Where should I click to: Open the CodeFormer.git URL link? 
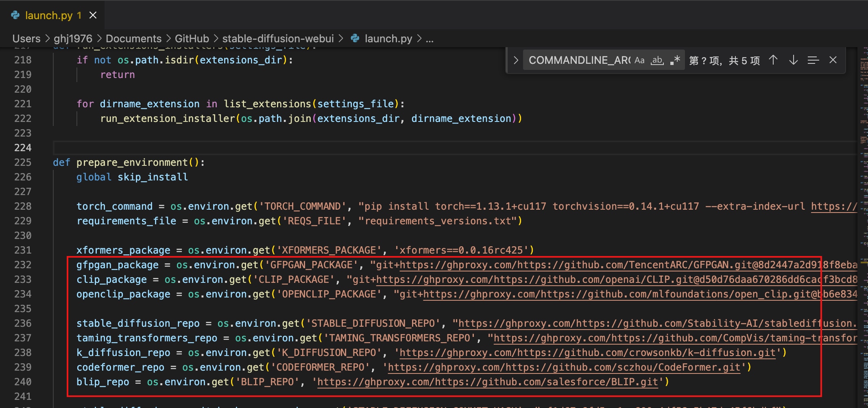(x=564, y=367)
